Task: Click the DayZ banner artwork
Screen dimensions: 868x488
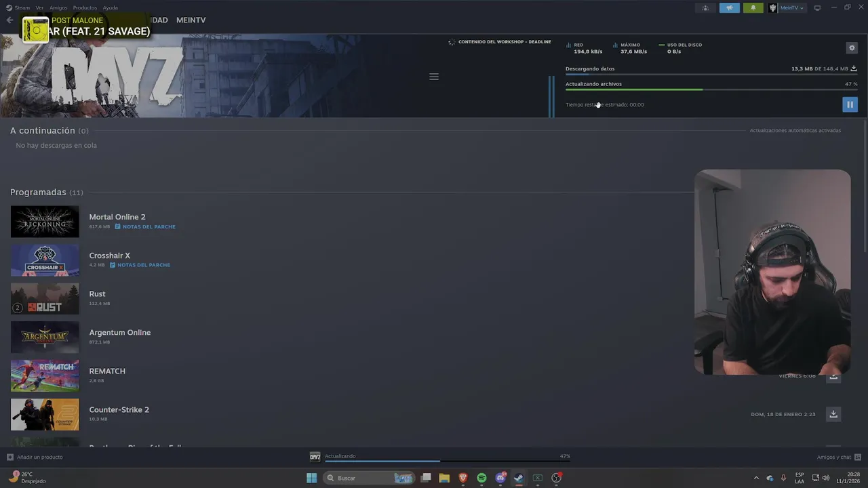Action: click(217, 76)
